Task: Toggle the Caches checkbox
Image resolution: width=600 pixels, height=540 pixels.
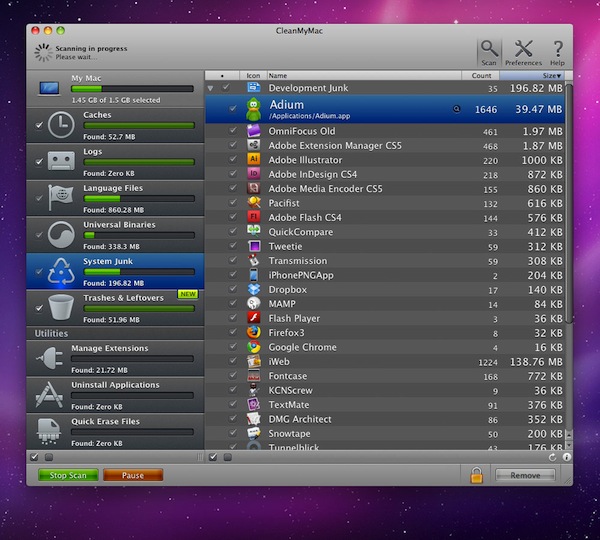Action: [39, 125]
